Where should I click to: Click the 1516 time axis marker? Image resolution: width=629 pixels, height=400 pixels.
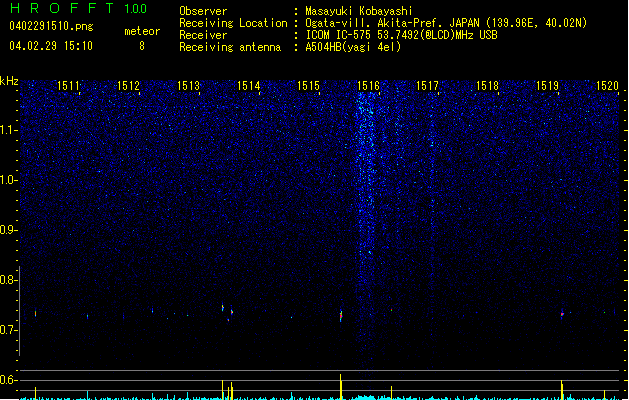[x=368, y=85]
